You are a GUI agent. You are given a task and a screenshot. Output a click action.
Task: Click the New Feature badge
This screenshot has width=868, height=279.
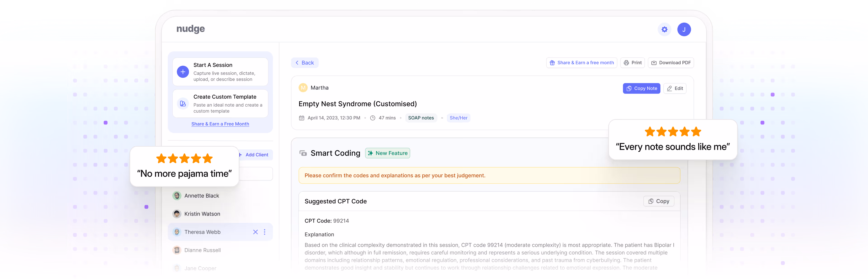click(x=387, y=153)
